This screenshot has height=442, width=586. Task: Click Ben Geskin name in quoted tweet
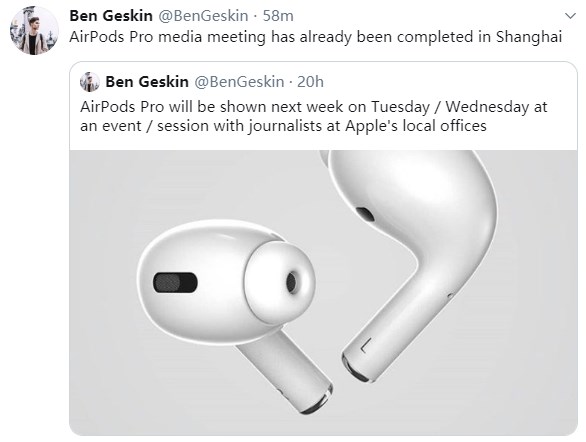[x=147, y=82]
